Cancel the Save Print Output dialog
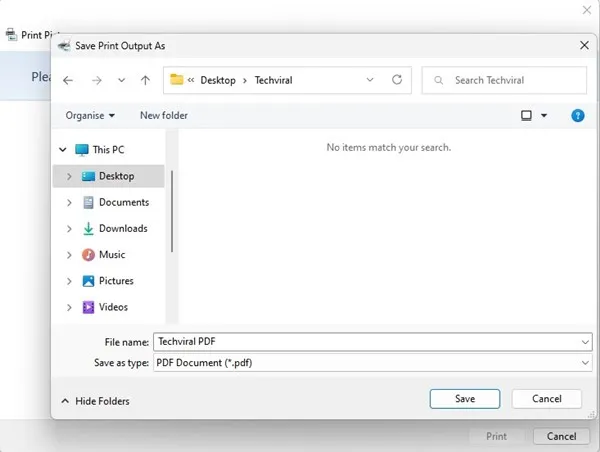 click(x=546, y=399)
